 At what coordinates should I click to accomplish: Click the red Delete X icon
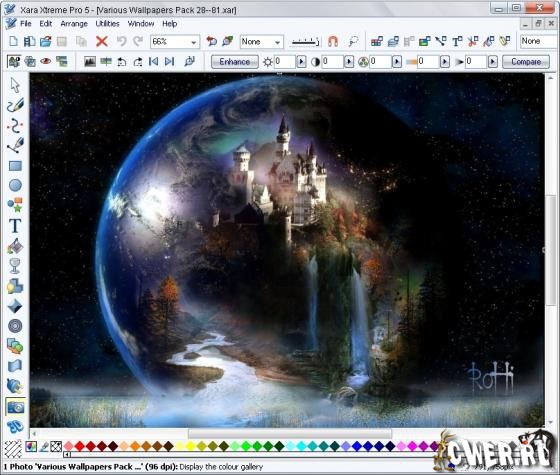[x=102, y=41]
